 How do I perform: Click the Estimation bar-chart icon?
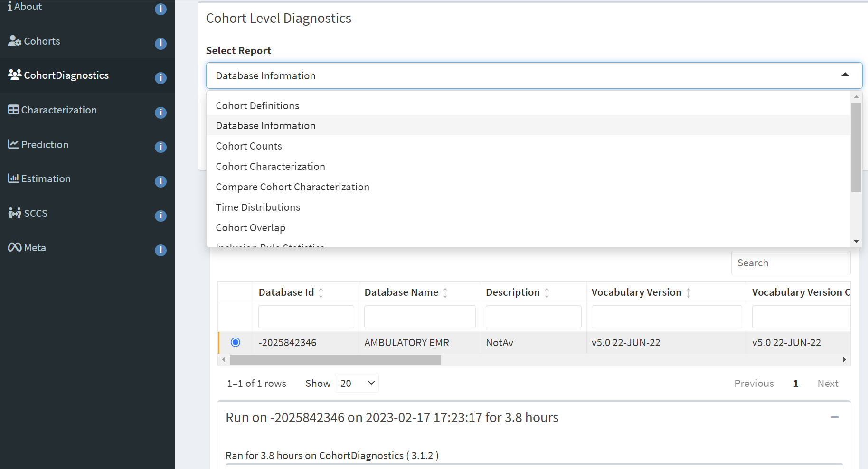click(13, 178)
